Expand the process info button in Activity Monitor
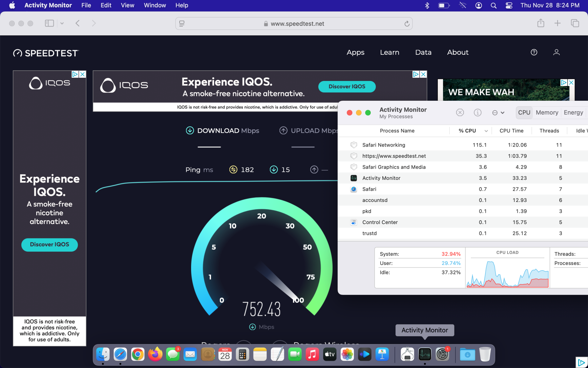The image size is (588, 368). tap(477, 112)
